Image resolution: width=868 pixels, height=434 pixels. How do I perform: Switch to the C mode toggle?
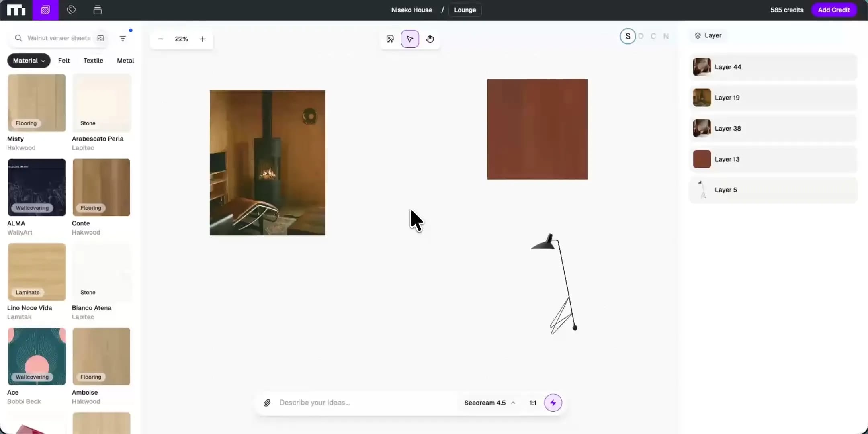pos(653,36)
